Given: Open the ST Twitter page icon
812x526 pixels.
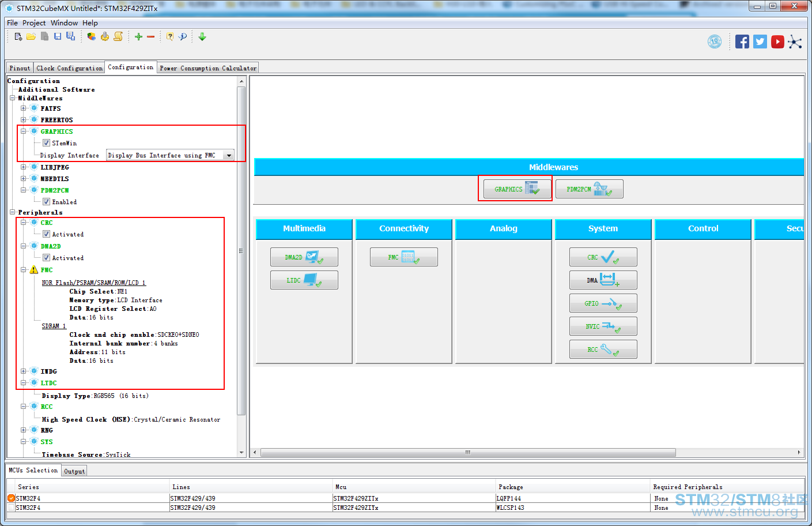Looking at the screenshot, I should click(x=760, y=42).
